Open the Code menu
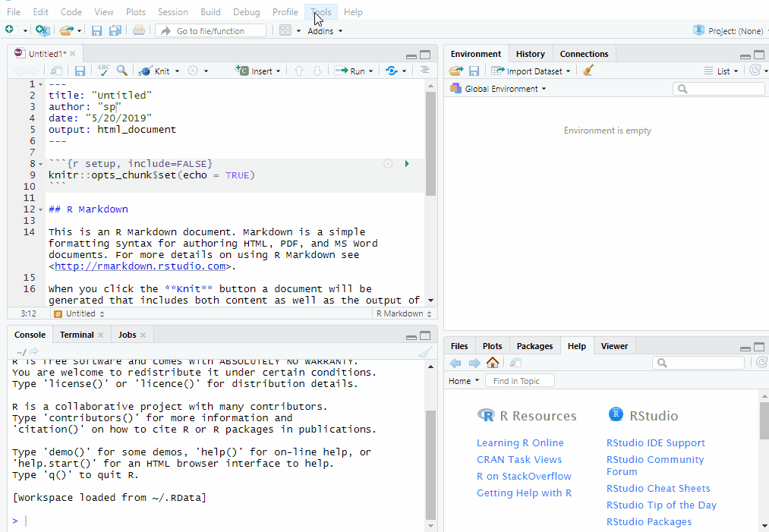The image size is (769, 532). (x=71, y=12)
